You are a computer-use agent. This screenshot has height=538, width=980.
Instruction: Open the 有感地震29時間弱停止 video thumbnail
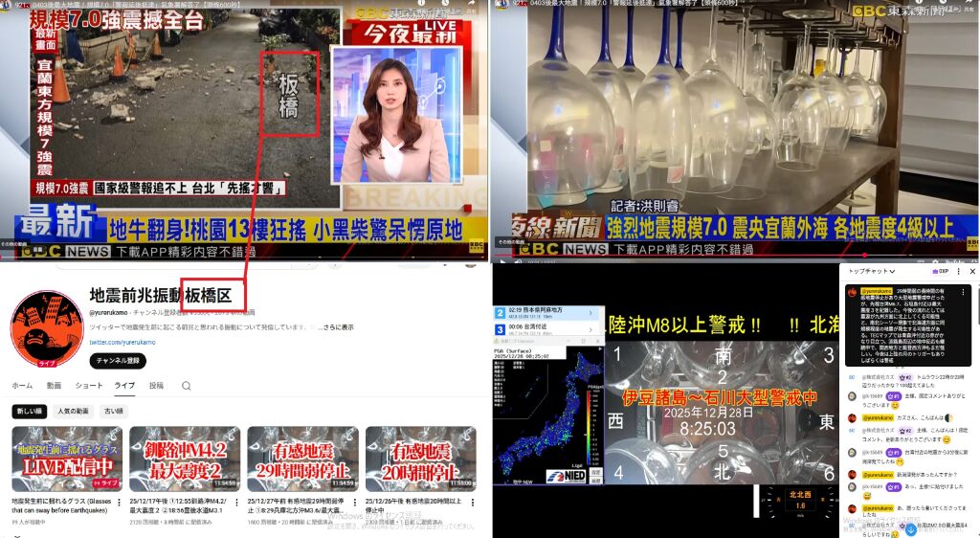pyautogui.click(x=302, y=459)
